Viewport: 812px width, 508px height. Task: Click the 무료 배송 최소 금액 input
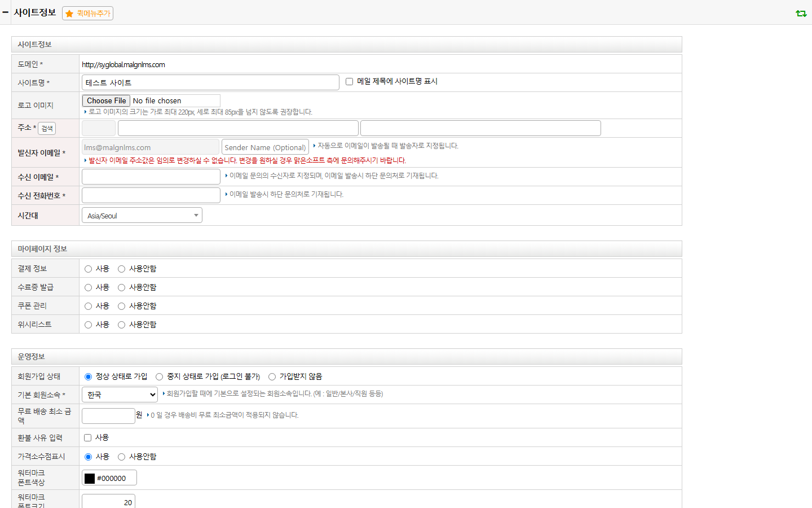point(108,416)
